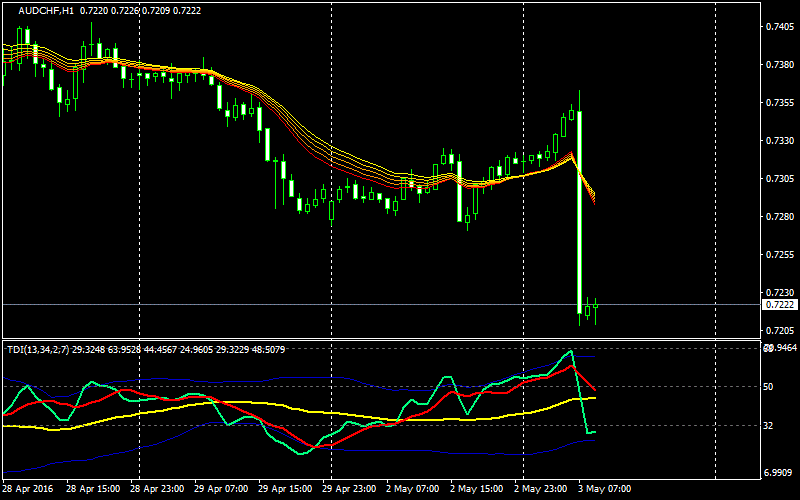This screenshot has height=500, width=800.
Task: Click the 0.7405 price axis label
Action: point(779,27)
